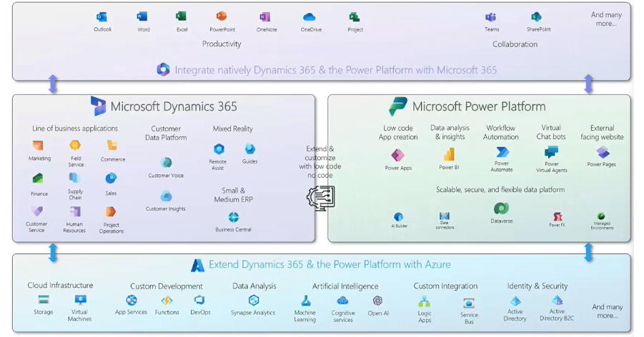Click the Microsoft Power Platform heading
Image resolution: width=644 pixels, height=337 pixels.
478,107
